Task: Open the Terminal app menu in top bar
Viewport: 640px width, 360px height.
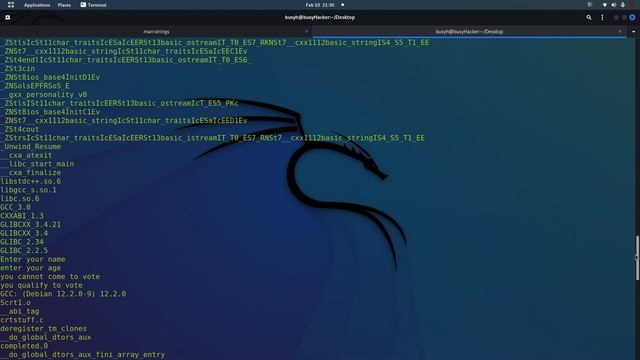Action: point(93,5)
